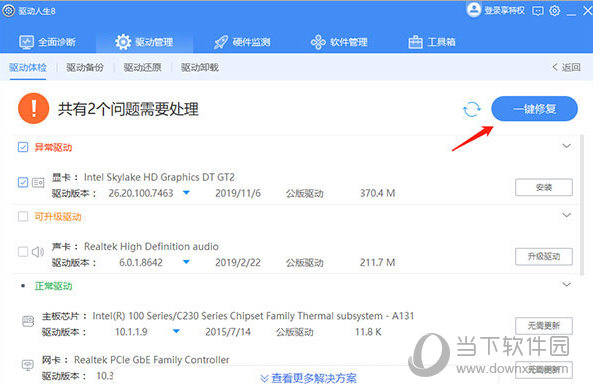Click 安装 for the graphics driver
This screenshot has height=384, width=593.
(544, 187)
